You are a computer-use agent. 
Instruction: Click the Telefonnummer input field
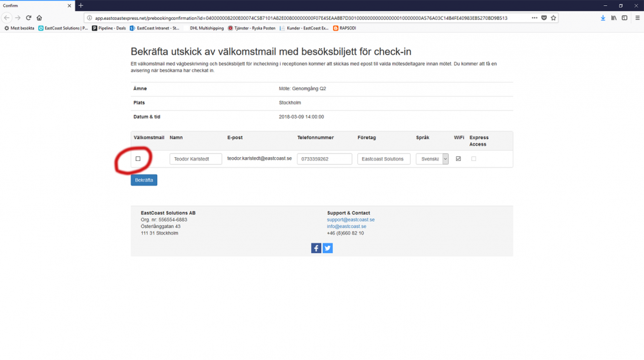(x=325, y=159)
